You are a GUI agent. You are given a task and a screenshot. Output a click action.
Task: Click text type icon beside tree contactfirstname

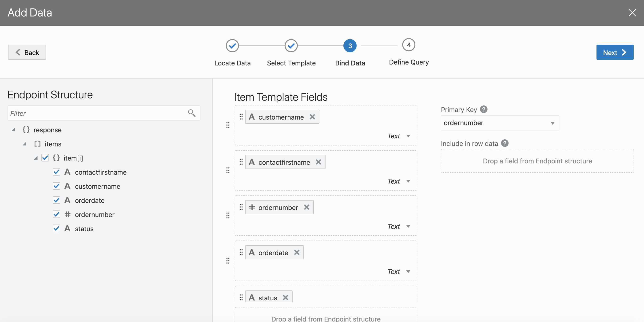(67, 172)
